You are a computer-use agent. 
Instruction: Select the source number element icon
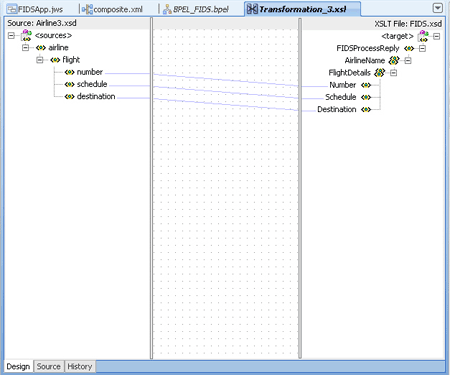pyautogui.click(x=69, y=72)
